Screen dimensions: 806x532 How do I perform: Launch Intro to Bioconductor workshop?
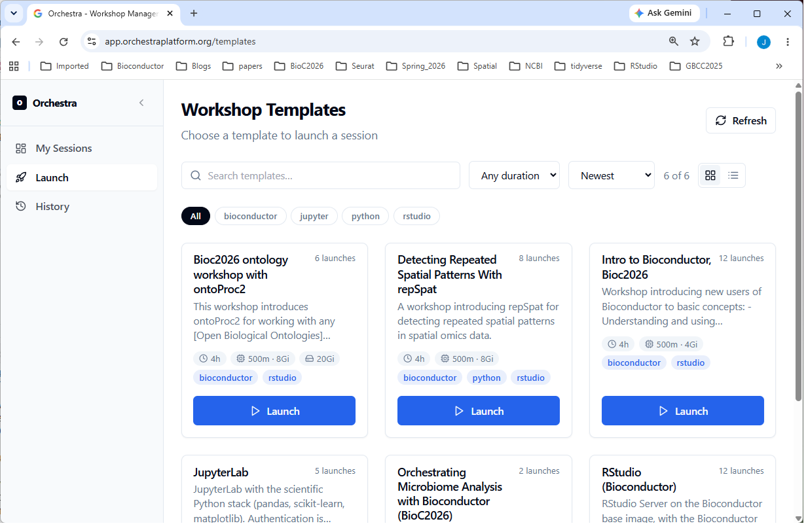click(683, 411)
